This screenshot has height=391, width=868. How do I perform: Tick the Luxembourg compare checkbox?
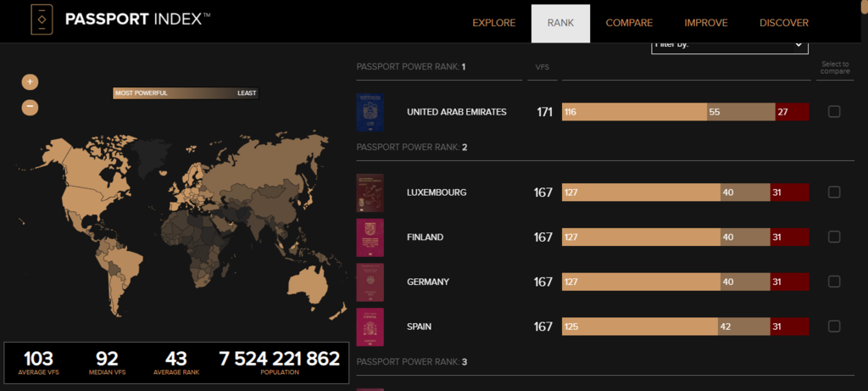(834, 193)
